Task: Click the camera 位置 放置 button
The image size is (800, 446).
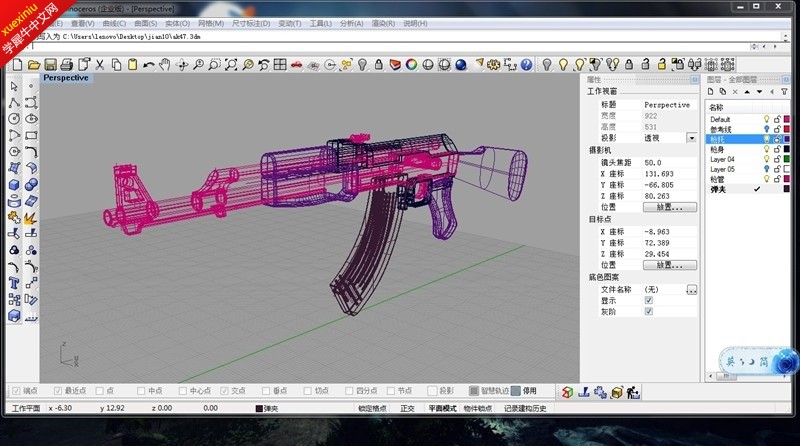Action: click(670, 207)
